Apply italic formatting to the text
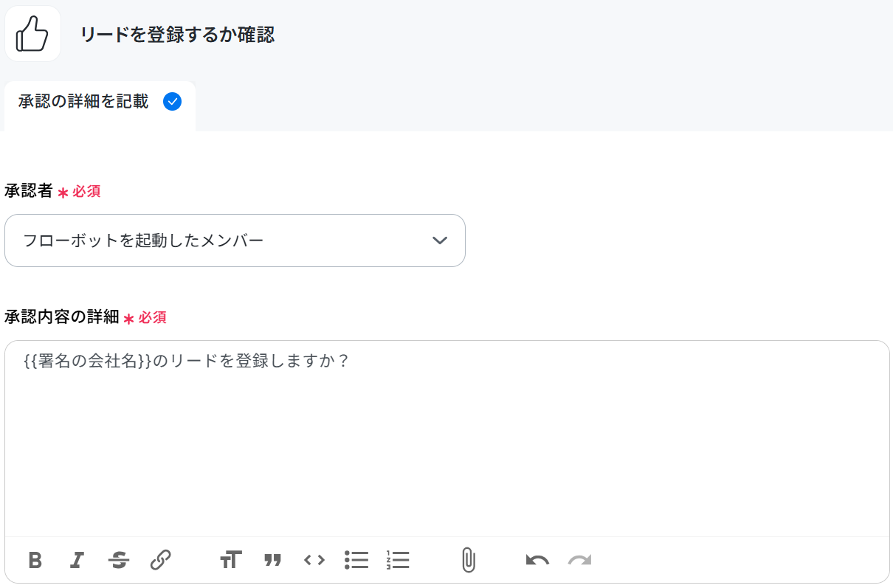The width and height of the screenshot is (893, 588). [76, 561]
